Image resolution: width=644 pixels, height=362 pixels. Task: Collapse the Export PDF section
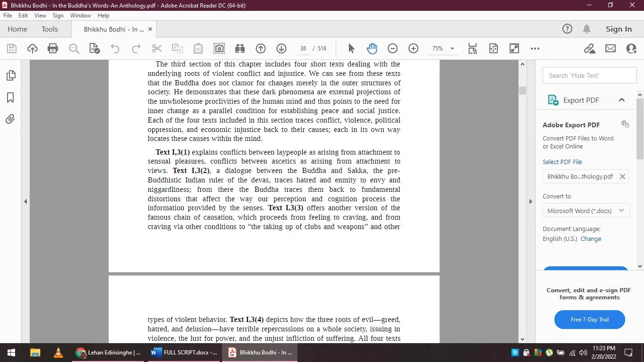coord(622,100)
